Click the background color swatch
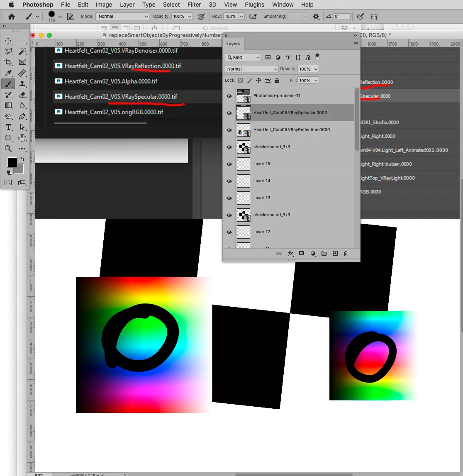 20,170
